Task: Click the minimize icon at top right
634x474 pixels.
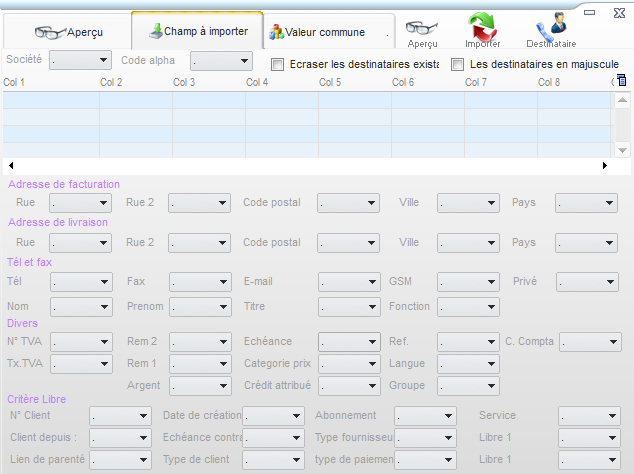Action: coord(589,14)
